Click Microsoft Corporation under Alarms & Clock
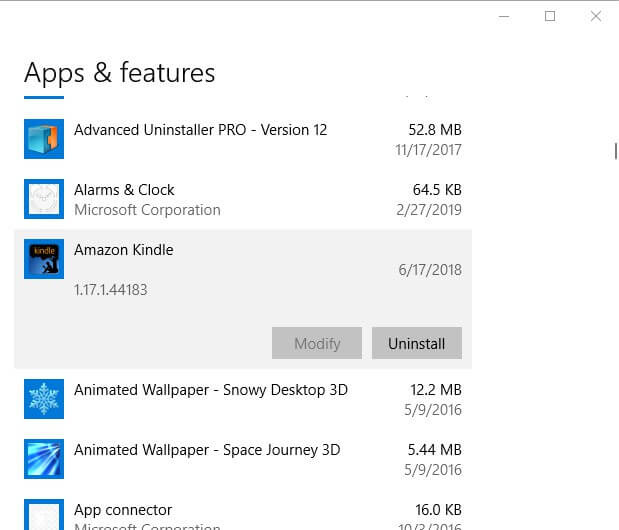Screen dimensions: 619x530 click(x=147, y=210)
